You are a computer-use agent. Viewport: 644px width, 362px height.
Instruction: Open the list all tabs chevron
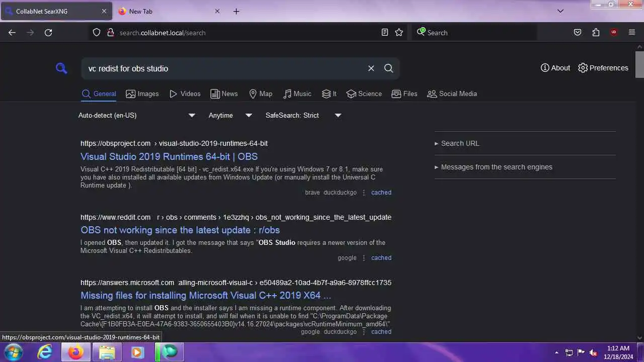pos(560,11)
